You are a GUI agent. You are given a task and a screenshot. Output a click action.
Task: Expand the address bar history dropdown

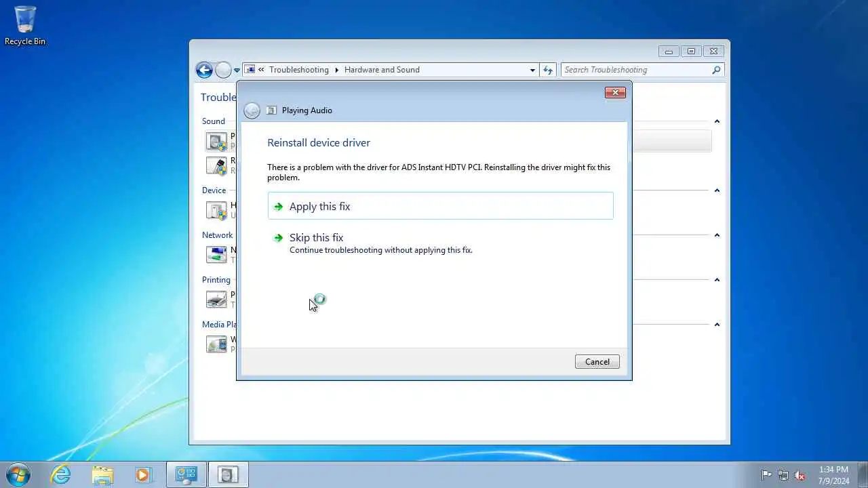pos(532,70)
